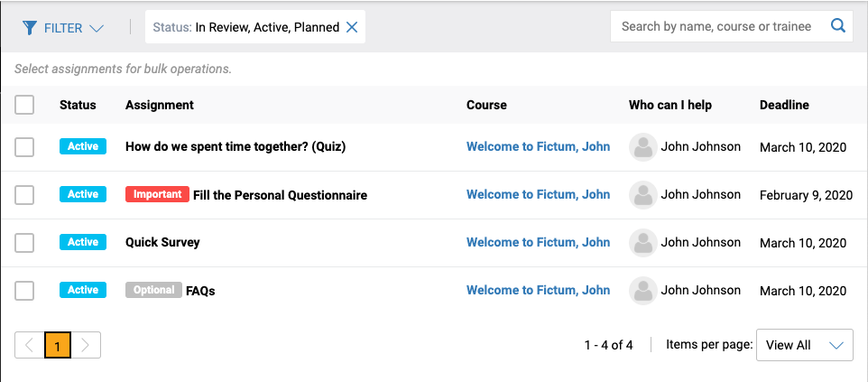The image size is (868, 382).
Task: Click avatar icon in Quick Survey row
Action: (643, 243)
